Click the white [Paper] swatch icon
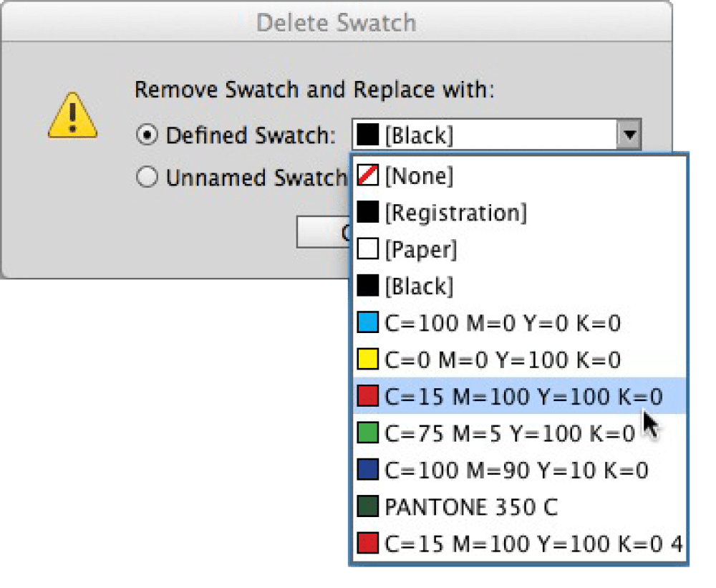The width and height of the screenshot is (716, 588). [x=367, y=250]
